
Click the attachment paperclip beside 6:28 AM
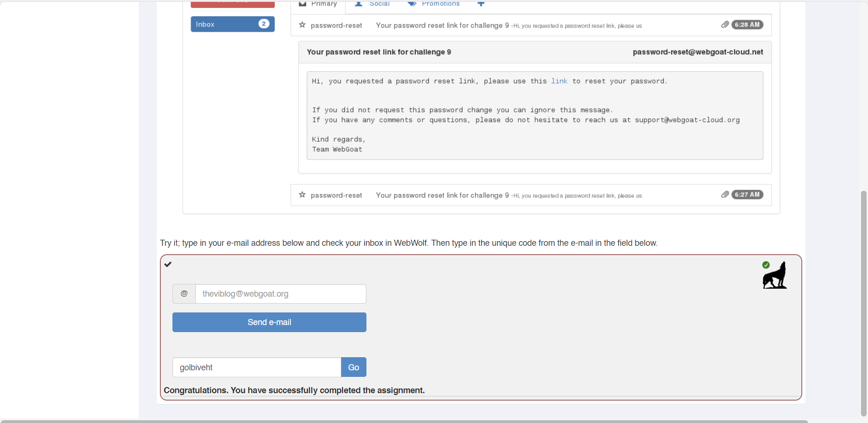(725, 25)
